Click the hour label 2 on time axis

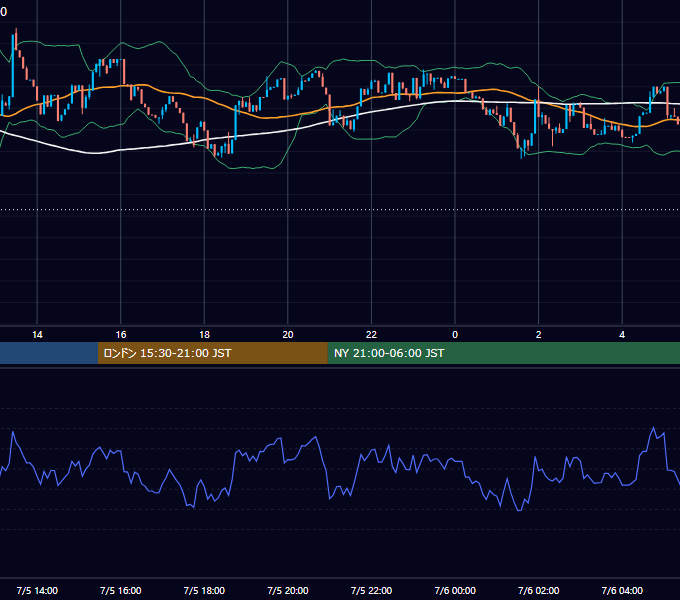[539, 335]
